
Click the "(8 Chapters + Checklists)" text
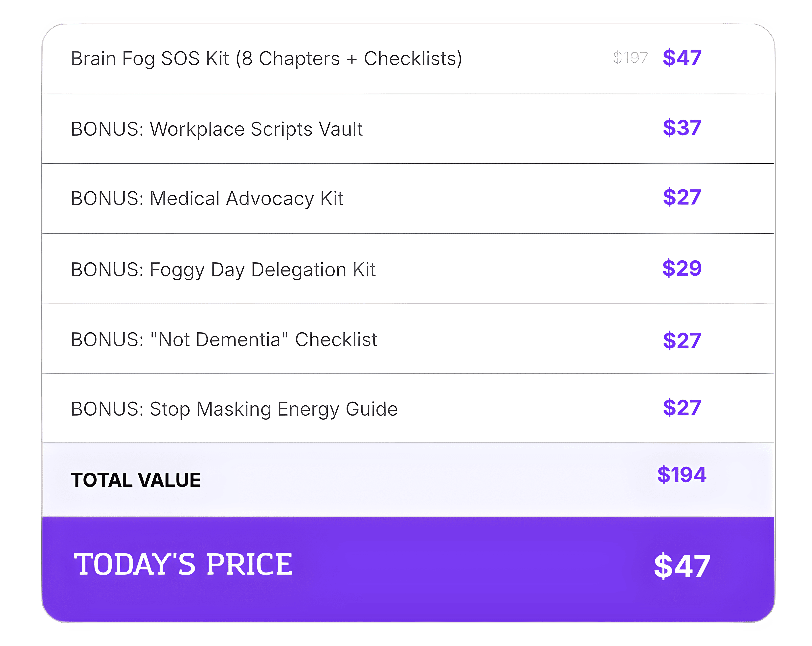tap(349, 59)
